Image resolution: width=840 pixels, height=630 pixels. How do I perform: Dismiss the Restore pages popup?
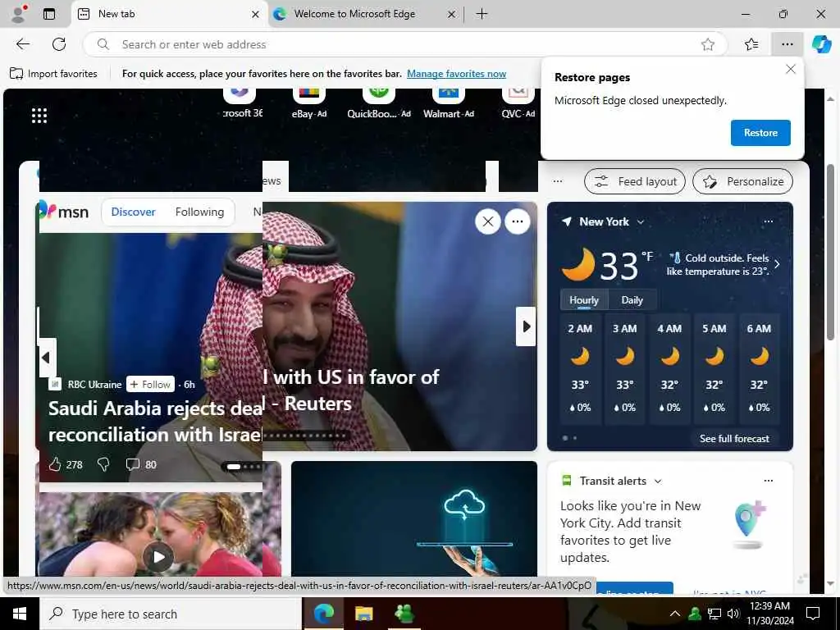coord(790,69)
